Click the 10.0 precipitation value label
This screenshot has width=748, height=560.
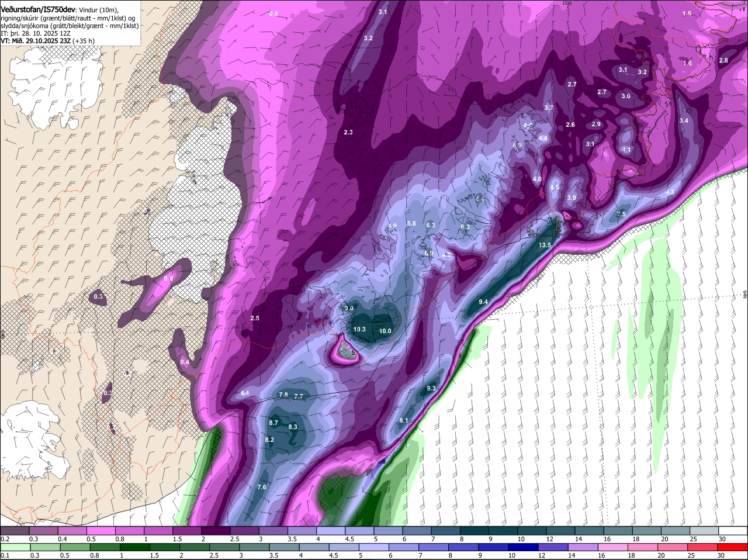[x=385, y=331]
